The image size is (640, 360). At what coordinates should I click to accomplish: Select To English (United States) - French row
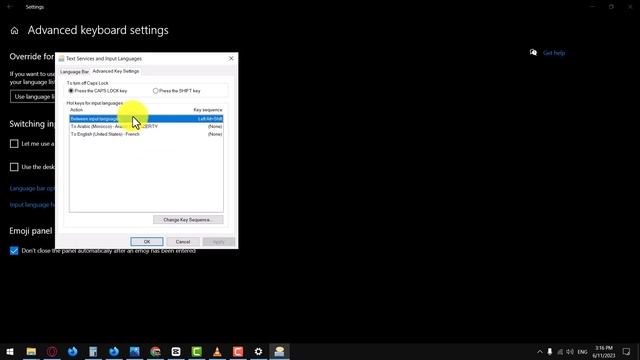coord(146,134)
